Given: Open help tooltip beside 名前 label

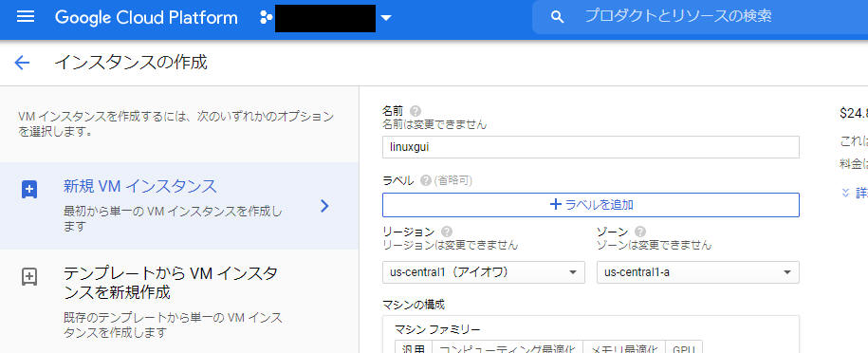Looking at the screenshot, I should pos(416,111).
